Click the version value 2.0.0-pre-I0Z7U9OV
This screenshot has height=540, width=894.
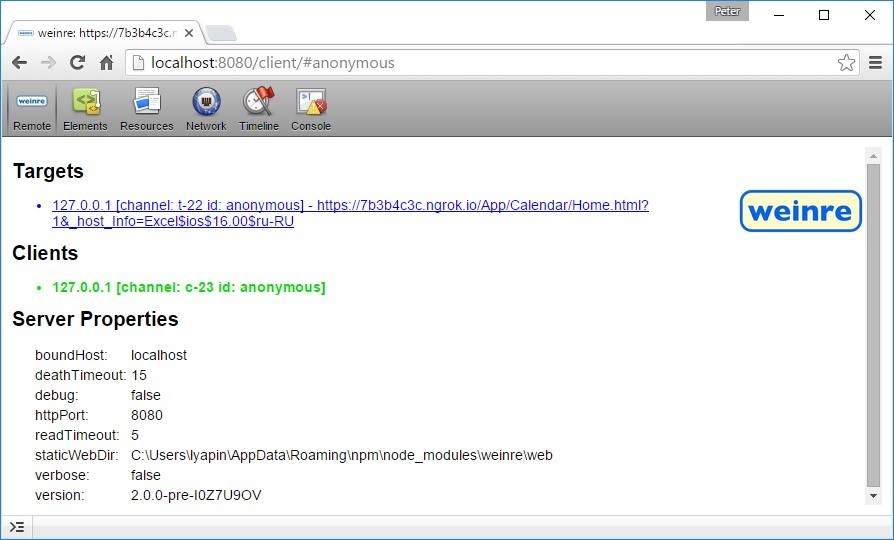tap(196, 495)
